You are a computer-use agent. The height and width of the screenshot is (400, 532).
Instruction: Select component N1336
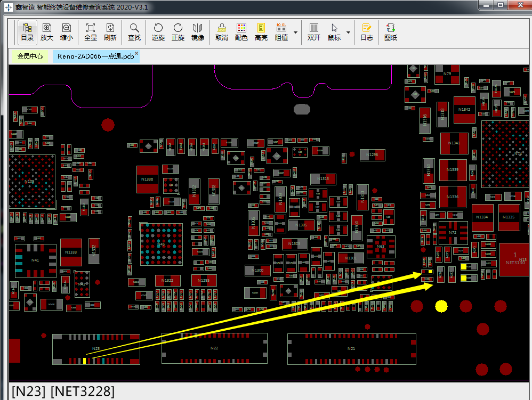point(453,197)
